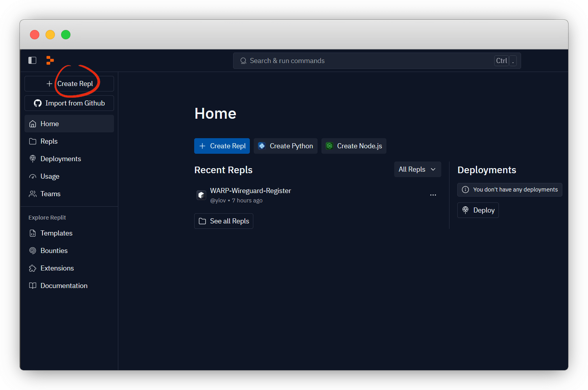
Task: Toggle the sidebar panel icon
Action: (32, 60)
